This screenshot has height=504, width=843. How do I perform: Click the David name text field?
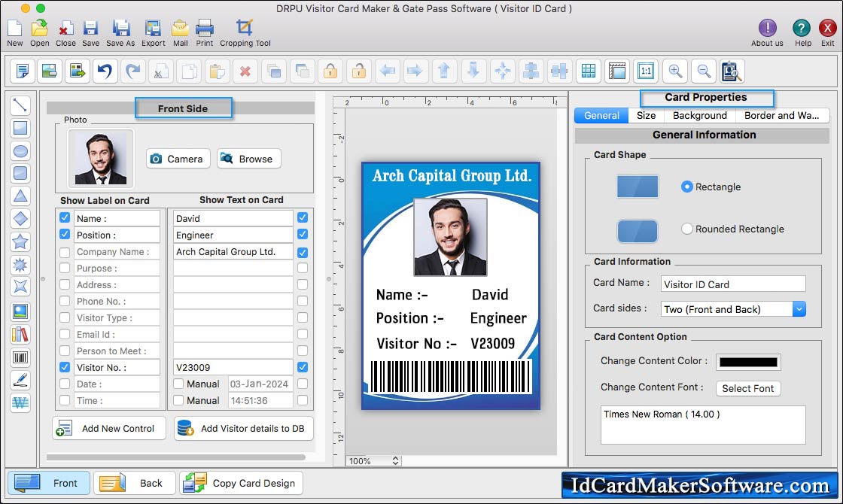pyautogui.click(x=233, y=218)
